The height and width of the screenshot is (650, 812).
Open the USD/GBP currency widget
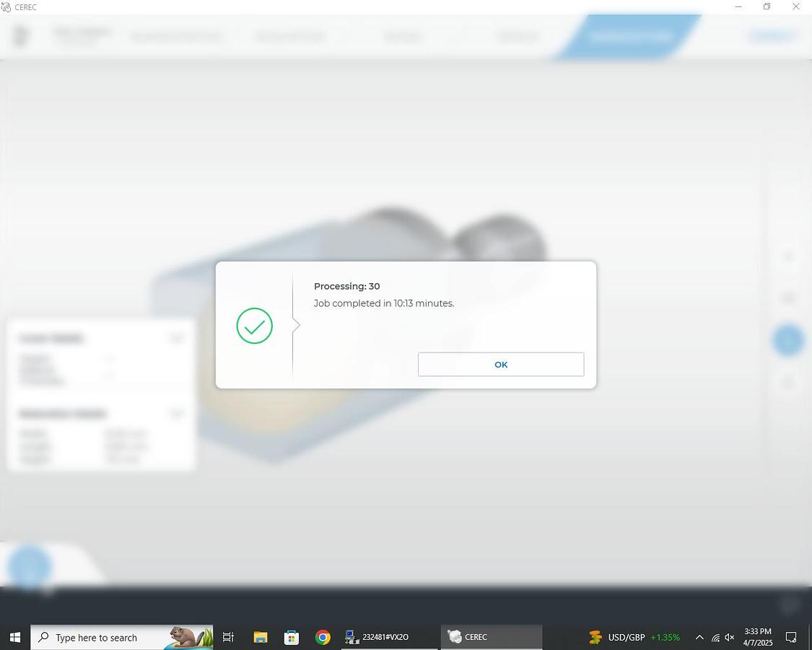tap(634, 637)
